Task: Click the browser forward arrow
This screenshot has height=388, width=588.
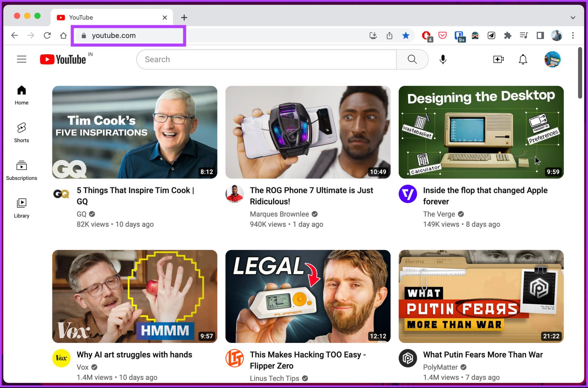Action: click(31, 36)
